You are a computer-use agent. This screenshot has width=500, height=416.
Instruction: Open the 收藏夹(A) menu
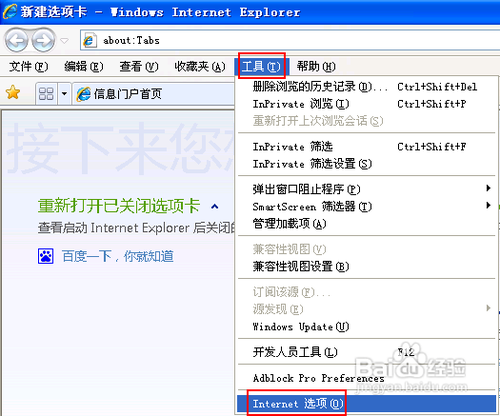point(200,67)
